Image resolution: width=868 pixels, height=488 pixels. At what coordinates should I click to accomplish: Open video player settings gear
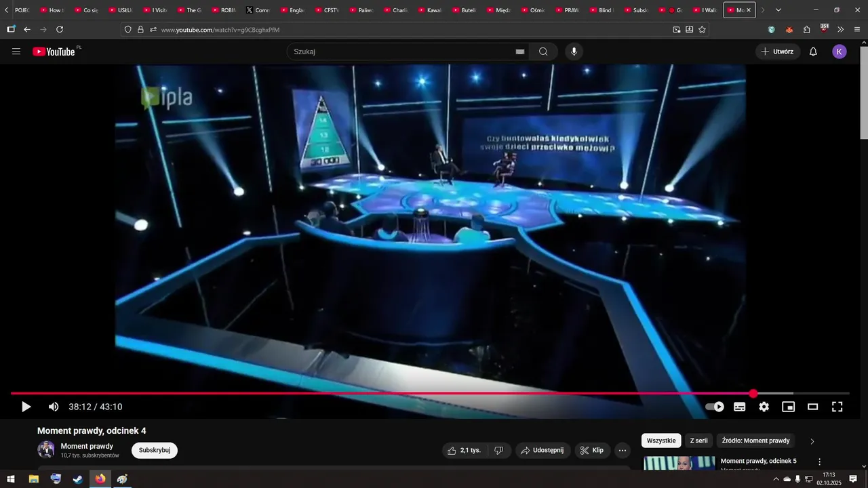click(x=764, y=407)
